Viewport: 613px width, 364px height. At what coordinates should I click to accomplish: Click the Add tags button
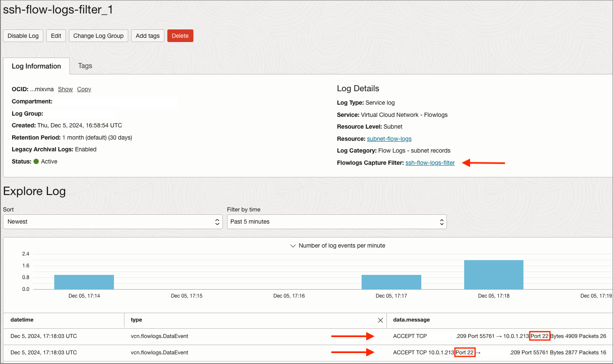(x=148, y=36)
